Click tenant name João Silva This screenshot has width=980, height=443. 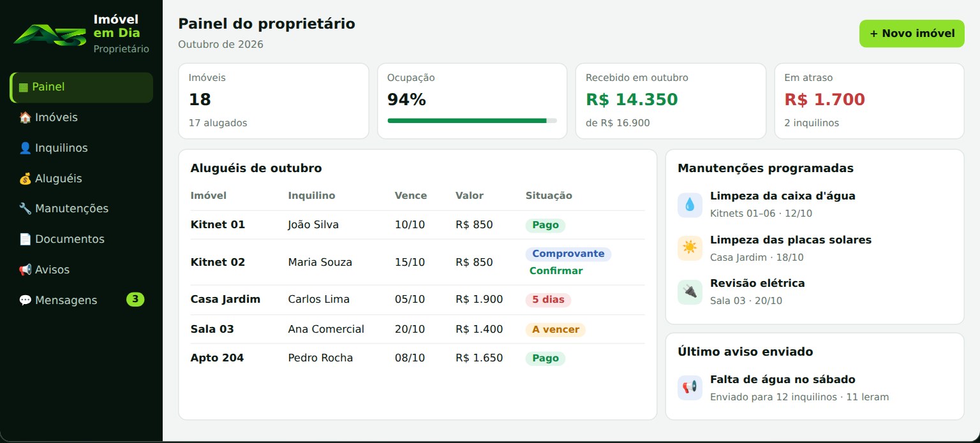pos(313,225)
